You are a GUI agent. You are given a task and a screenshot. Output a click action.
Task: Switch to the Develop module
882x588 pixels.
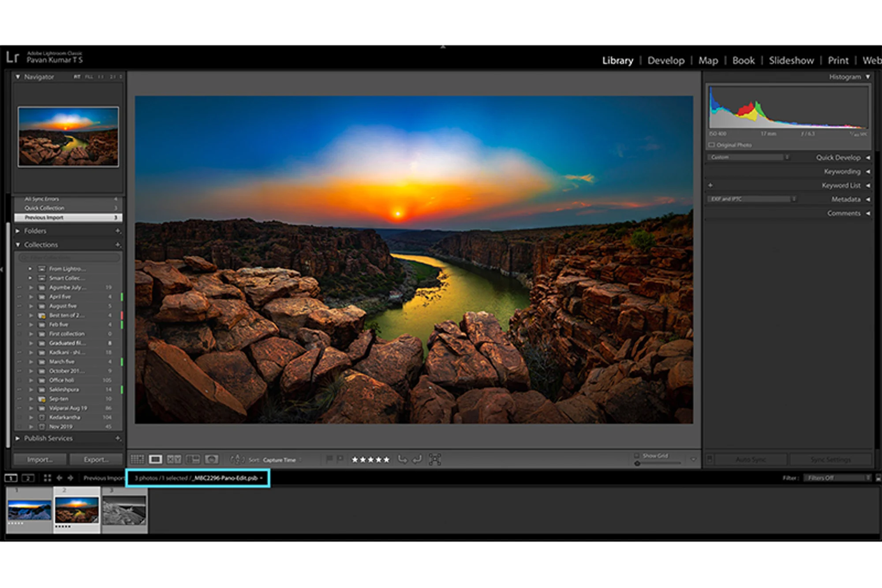coord(665,60)
